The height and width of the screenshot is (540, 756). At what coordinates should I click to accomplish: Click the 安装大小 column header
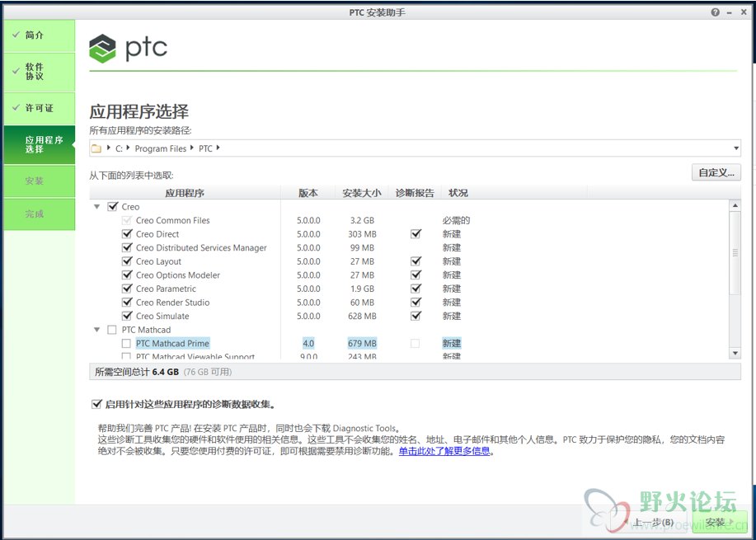pyautogui.click(x=362, y=193)
